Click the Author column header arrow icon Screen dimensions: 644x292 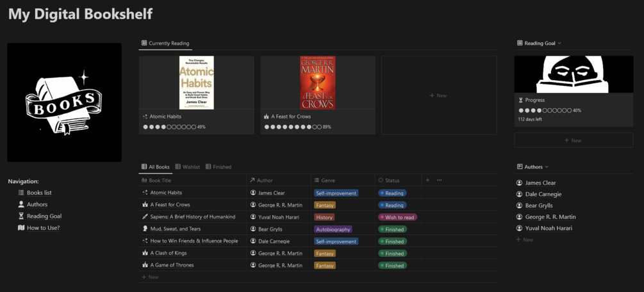(x=252, y=181)
